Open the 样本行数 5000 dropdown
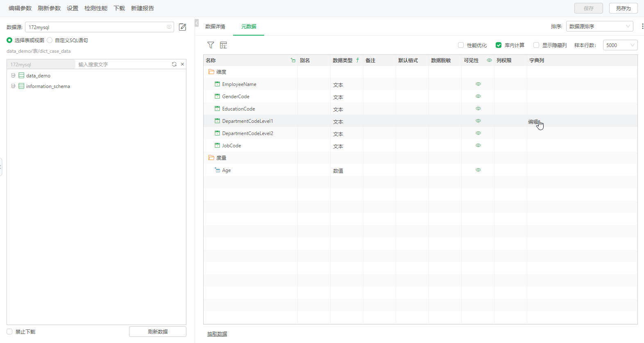 click(x=620, y=45)
